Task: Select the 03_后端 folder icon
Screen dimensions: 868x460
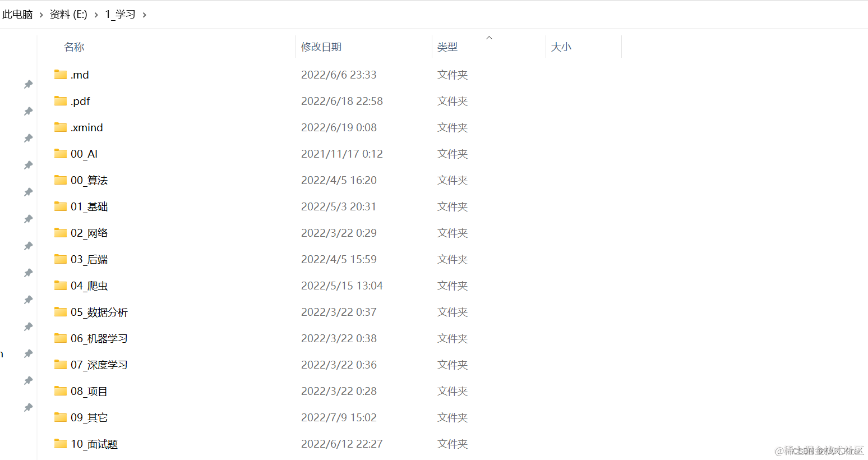Action: [x=61, y=259]
